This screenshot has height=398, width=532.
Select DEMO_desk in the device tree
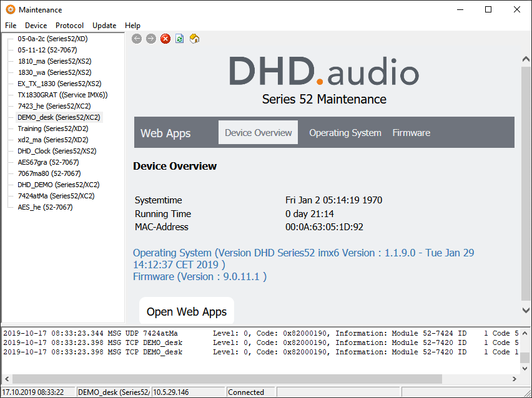point(61,117)
